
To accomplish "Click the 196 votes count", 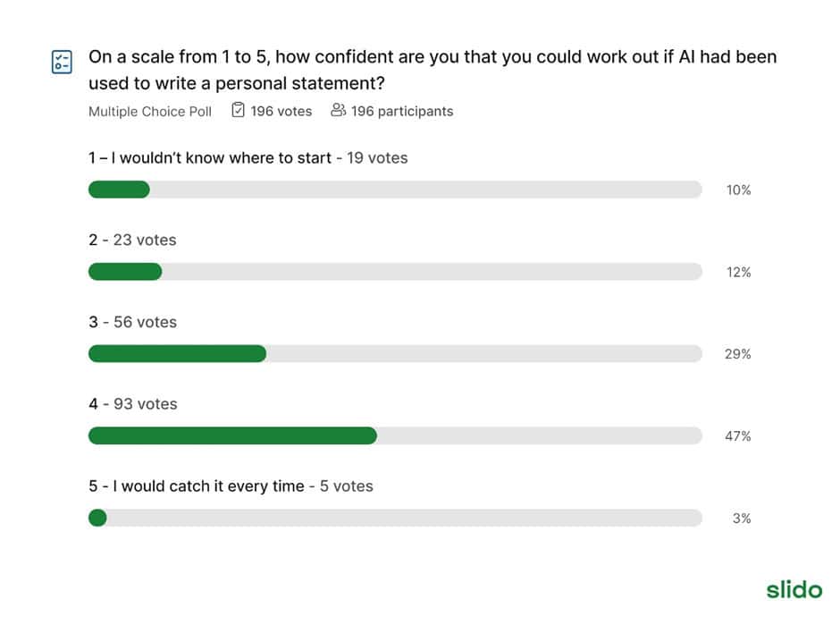I will [x=281, y=111].
